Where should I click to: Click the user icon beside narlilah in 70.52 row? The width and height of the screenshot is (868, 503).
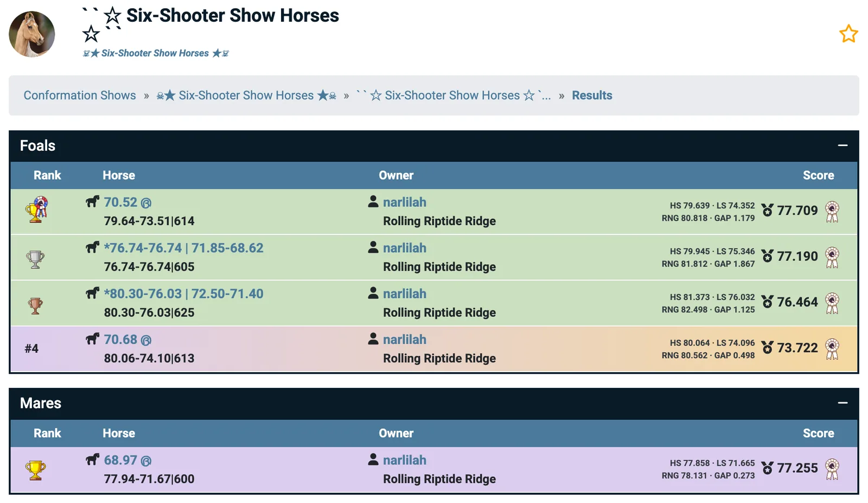pyautogui.click(x=373, y=202)
